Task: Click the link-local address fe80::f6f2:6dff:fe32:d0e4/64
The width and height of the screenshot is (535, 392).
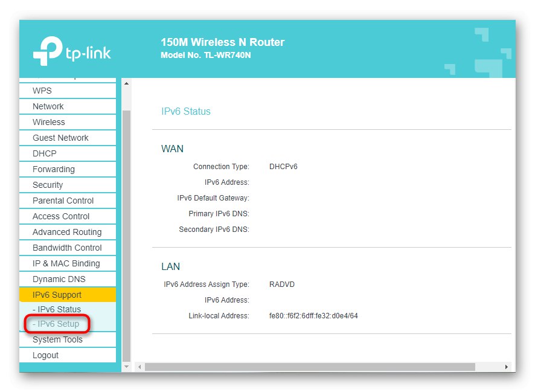Action: click(313, 315)
